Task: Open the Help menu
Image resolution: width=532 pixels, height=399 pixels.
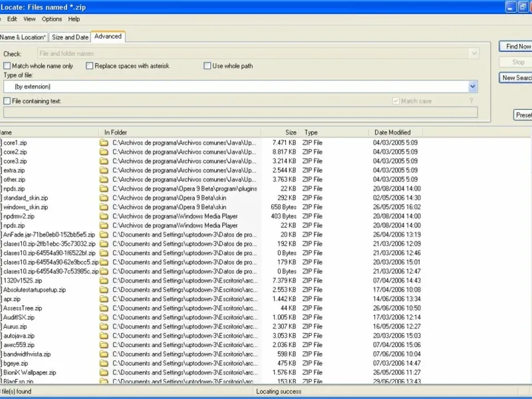Action: [74, 19]
